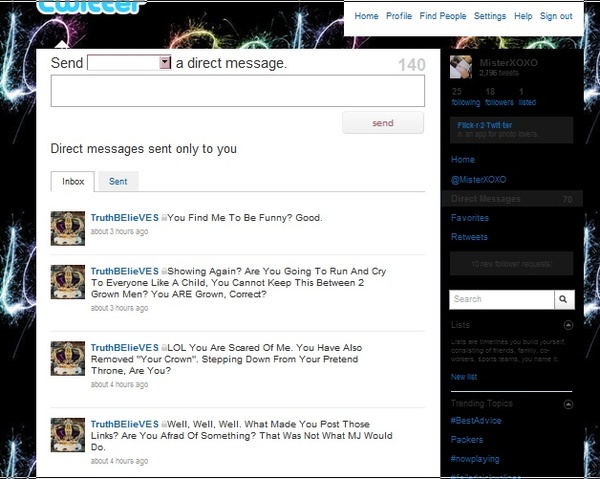Click the crown avatar beside 'Showing Again?' message
This screenshot has width=600, height=479.
point(68,282)
